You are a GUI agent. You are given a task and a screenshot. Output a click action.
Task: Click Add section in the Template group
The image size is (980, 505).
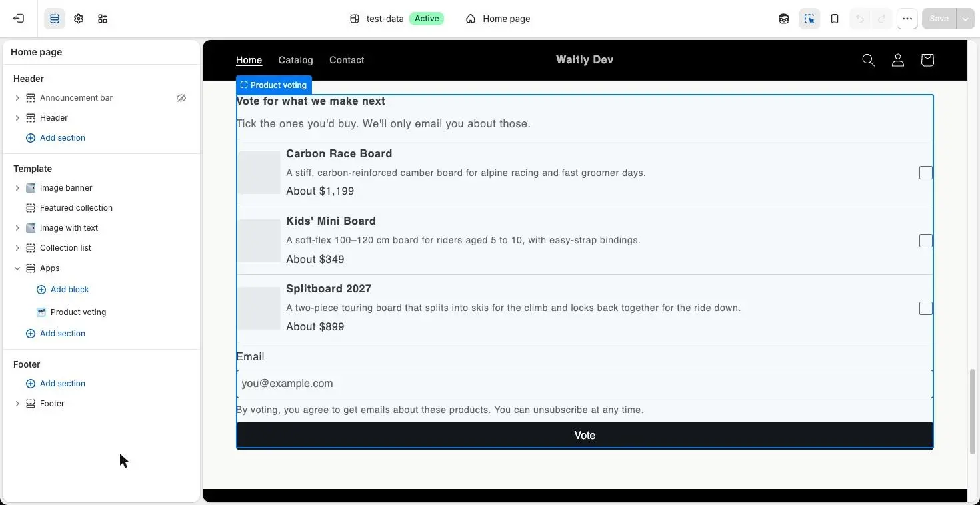point(55,334)
